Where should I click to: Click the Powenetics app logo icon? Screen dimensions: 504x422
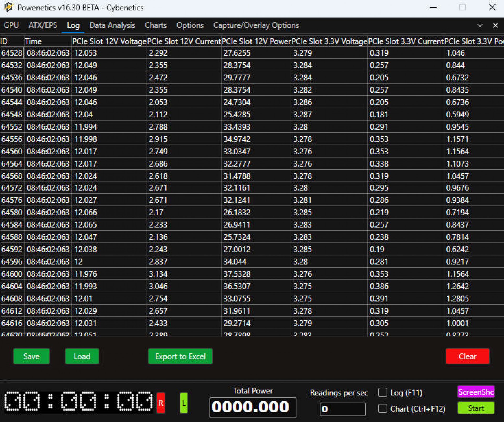click(x=8, y=7)
